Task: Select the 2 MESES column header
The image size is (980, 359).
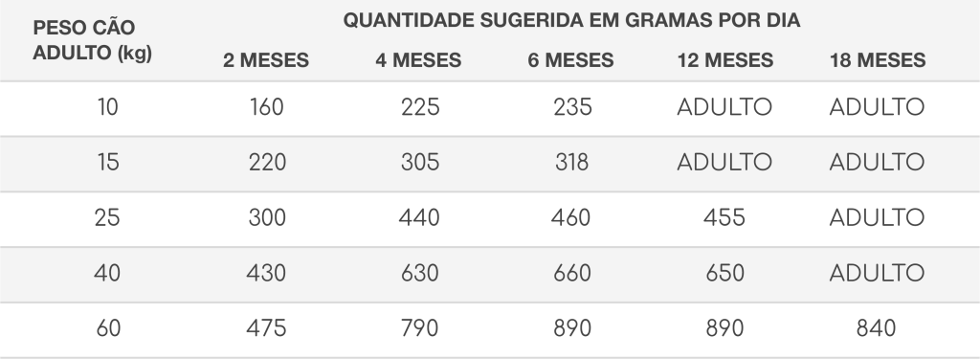Action: pyautogui.click(x=266, y=60)
